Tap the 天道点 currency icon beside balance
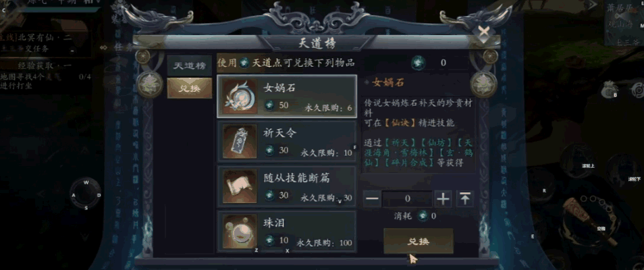 click(419, 63)
